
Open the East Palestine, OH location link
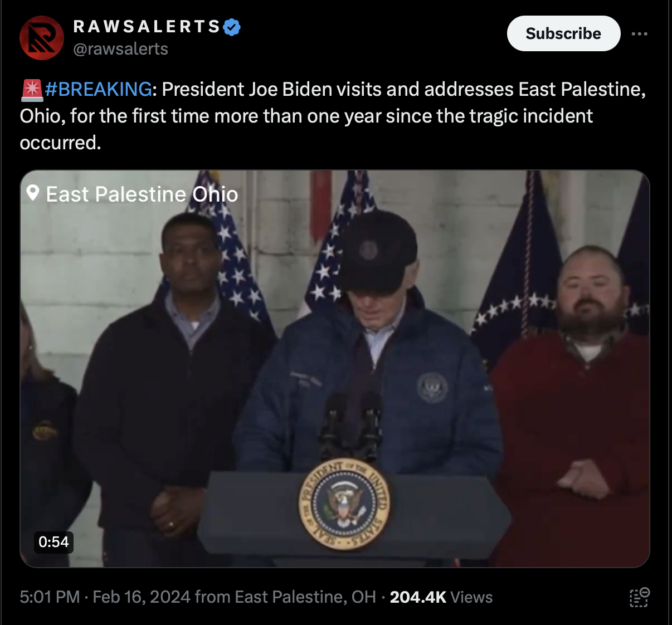tap(305, 597)
